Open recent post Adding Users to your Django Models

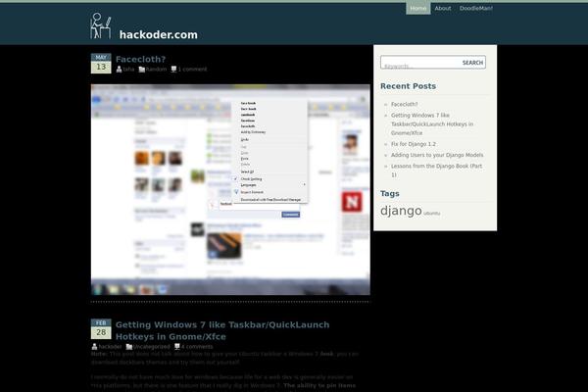point(437,155)
